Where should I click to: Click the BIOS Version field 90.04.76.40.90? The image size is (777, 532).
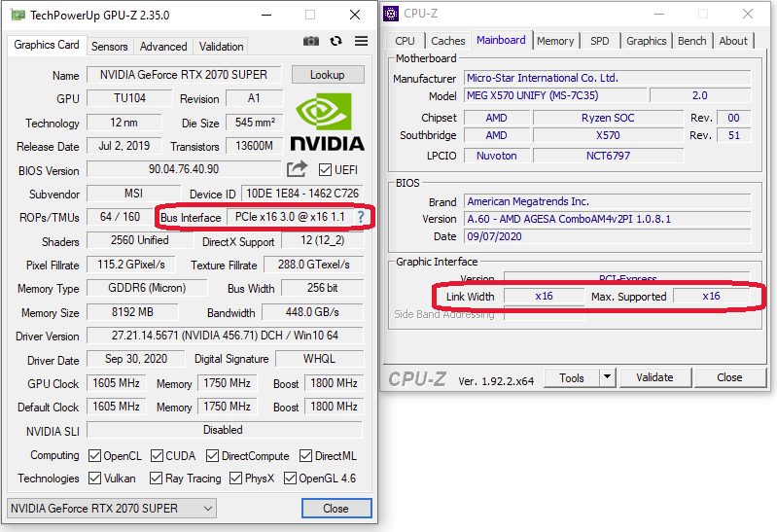(x=184, y=169)
